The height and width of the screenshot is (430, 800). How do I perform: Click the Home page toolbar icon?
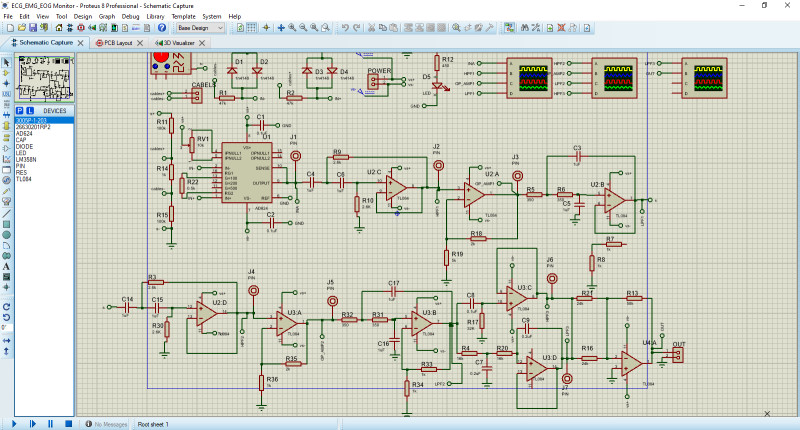[x=57, y=28]
